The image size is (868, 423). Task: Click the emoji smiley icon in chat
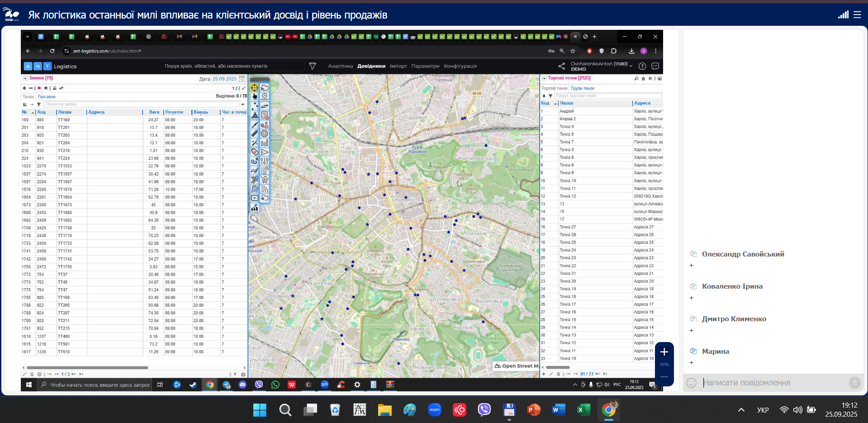(x=691, y=383)
